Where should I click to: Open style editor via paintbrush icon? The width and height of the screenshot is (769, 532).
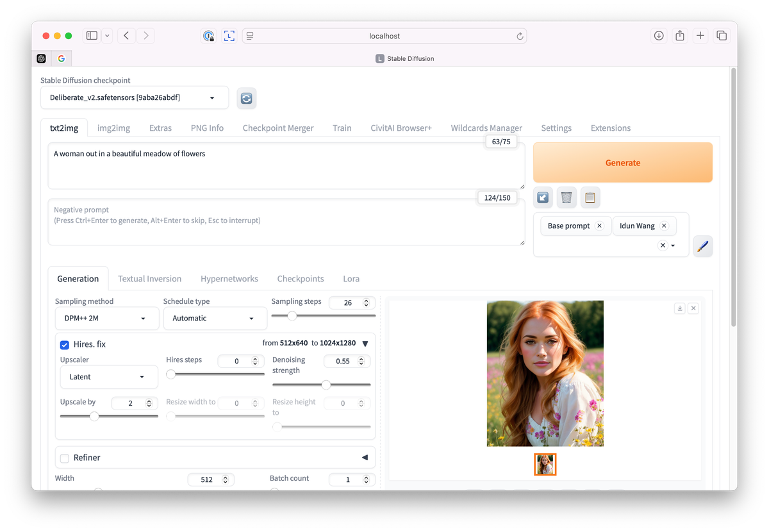tap(703, 245)
